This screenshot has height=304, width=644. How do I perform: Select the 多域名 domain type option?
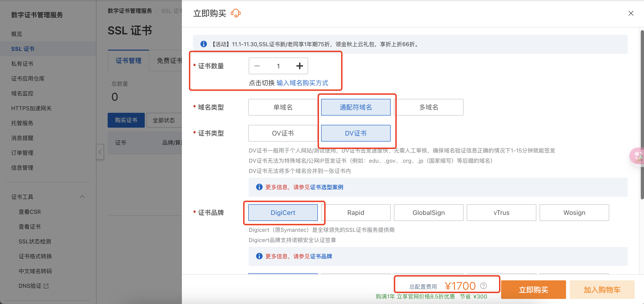click(x=428, y=107)
